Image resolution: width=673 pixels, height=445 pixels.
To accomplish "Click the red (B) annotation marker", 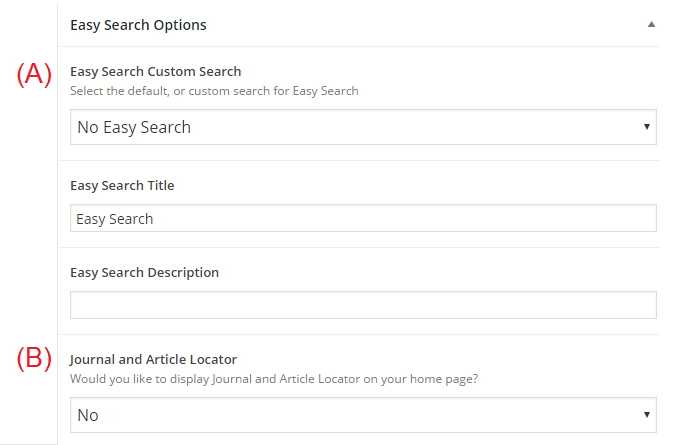I will [x=34, y=359].
